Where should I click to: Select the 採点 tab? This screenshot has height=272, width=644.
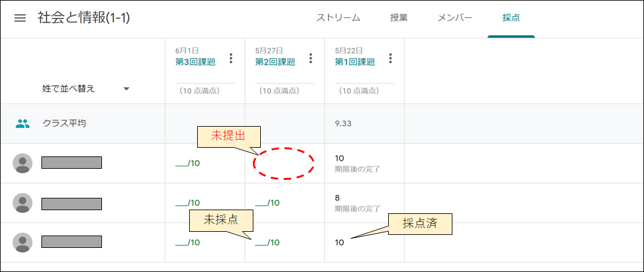tap(511, 18)
